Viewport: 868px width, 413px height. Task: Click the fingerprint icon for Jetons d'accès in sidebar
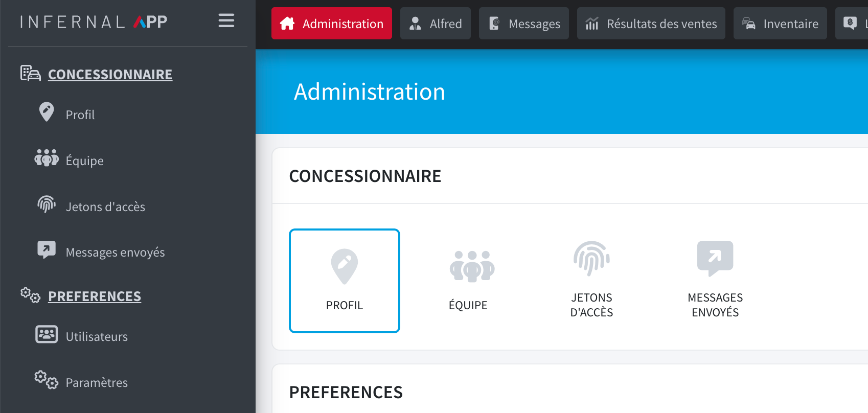click(47, 204)
